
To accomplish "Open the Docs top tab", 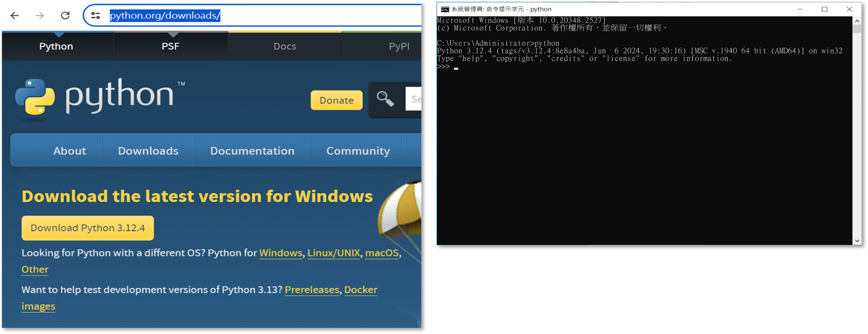I will 285,46.
